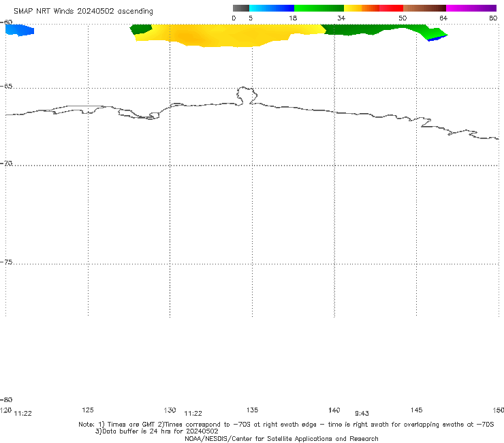Click the rounded peninsula on the coastline near 135
504x443 pixels.
(x=247, y=95)
